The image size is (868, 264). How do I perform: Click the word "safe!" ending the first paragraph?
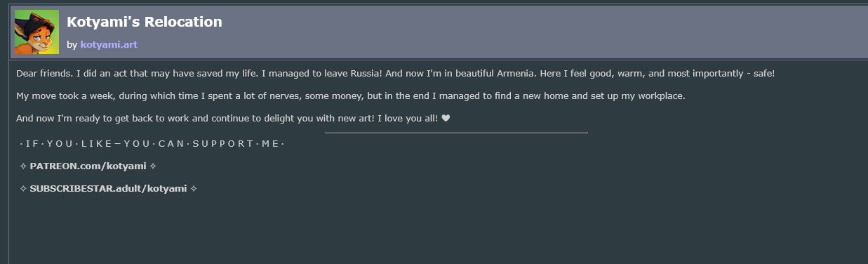pos(763,73)
